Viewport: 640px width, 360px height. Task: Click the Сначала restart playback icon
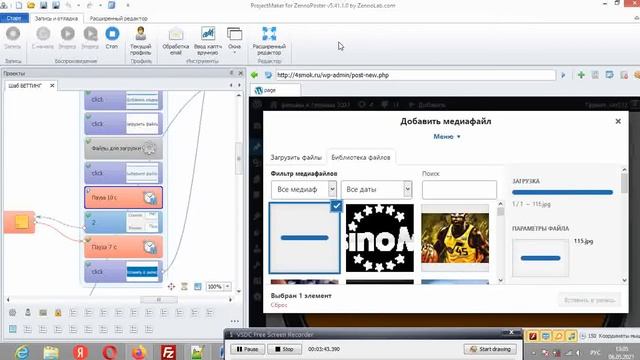click(43, 34)
